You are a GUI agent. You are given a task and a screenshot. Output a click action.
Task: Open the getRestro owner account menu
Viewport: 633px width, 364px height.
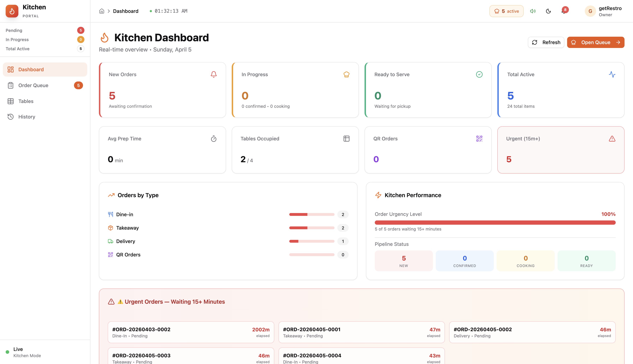603,11
